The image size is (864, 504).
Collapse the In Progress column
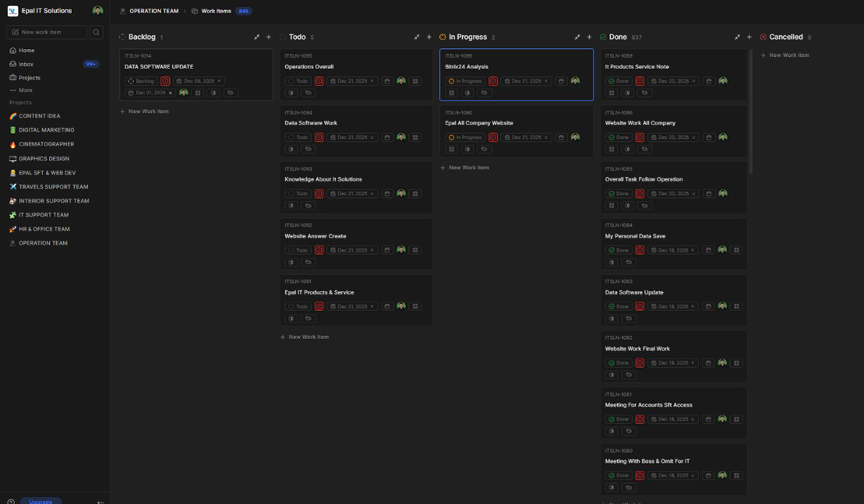point(577,37)
